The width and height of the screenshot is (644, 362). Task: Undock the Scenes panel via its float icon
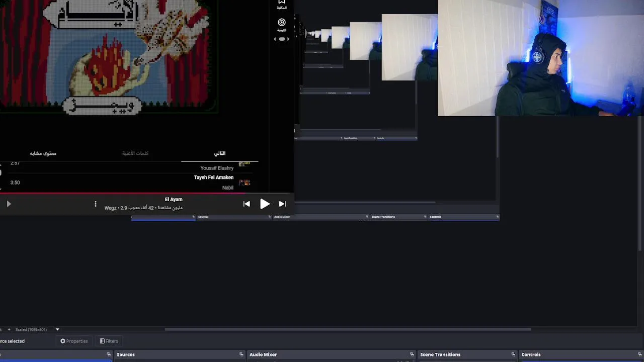[x=108, y=354]
